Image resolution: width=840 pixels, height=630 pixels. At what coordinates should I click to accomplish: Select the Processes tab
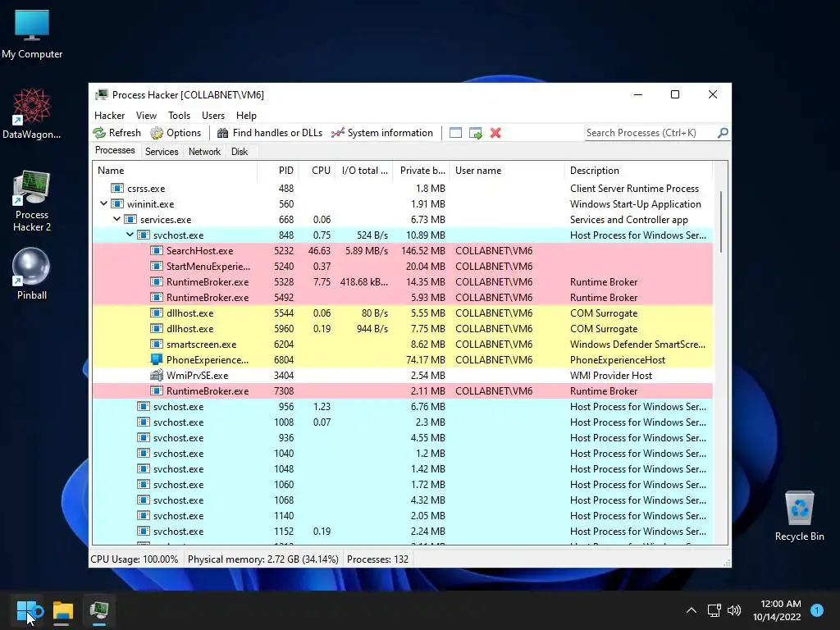pyautogui.click(x=115, y=151)
